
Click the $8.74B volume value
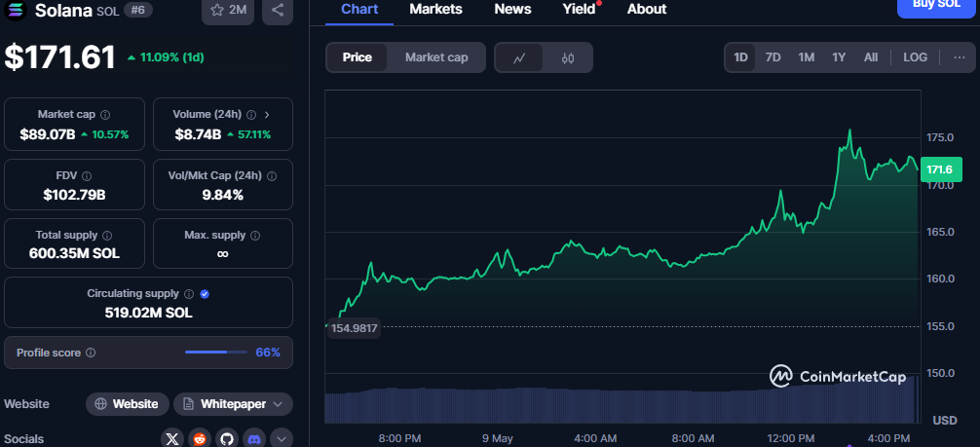[x=200, y=134]
